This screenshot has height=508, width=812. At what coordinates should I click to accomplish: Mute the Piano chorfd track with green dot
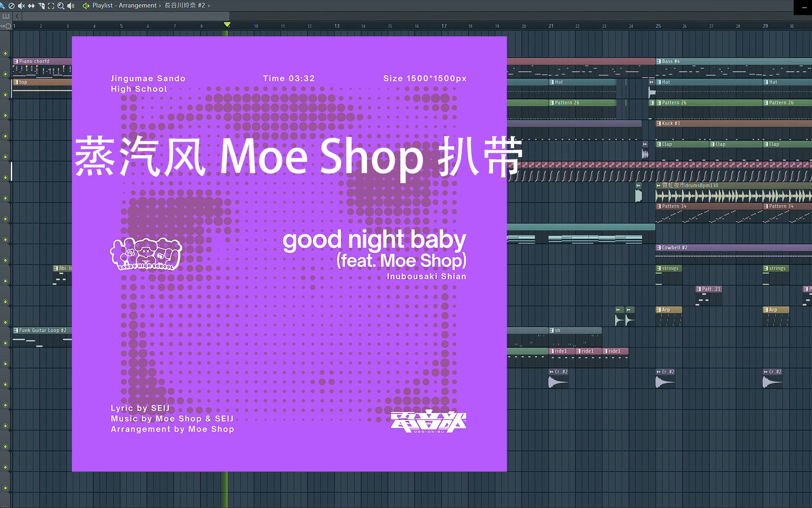(6, 74)
